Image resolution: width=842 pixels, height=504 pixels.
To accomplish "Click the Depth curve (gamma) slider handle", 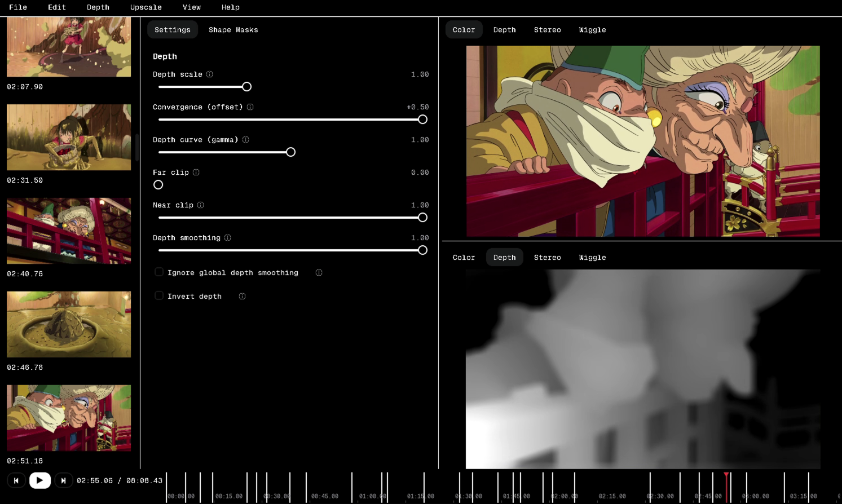I will point(291,152).
